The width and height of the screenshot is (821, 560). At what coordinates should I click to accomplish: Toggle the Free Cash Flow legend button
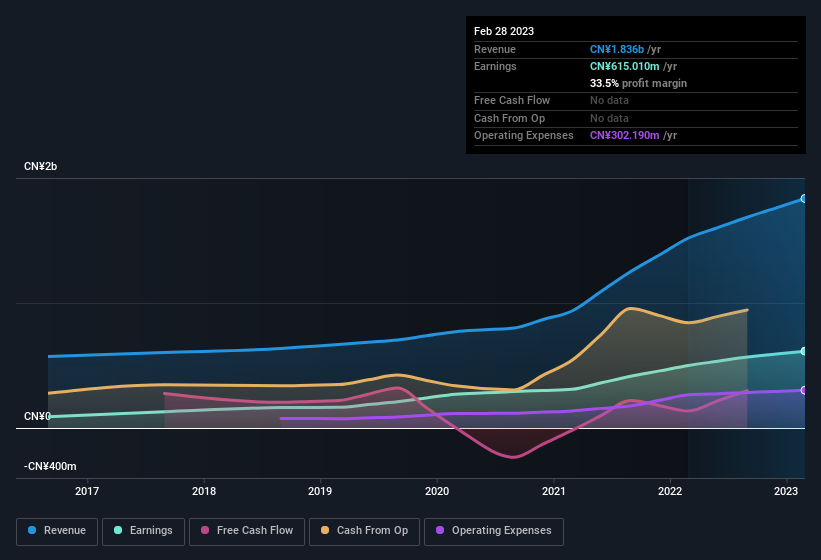[247, 531]
